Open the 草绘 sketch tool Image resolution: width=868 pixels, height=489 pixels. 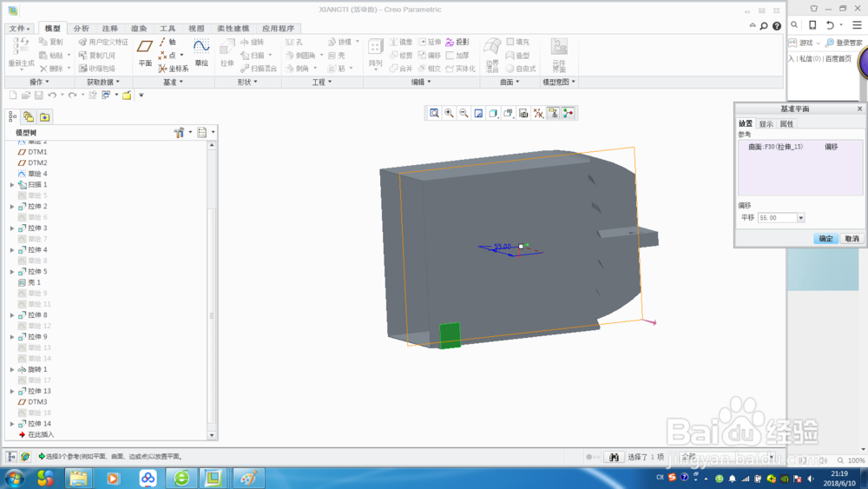tap(201, 53)
